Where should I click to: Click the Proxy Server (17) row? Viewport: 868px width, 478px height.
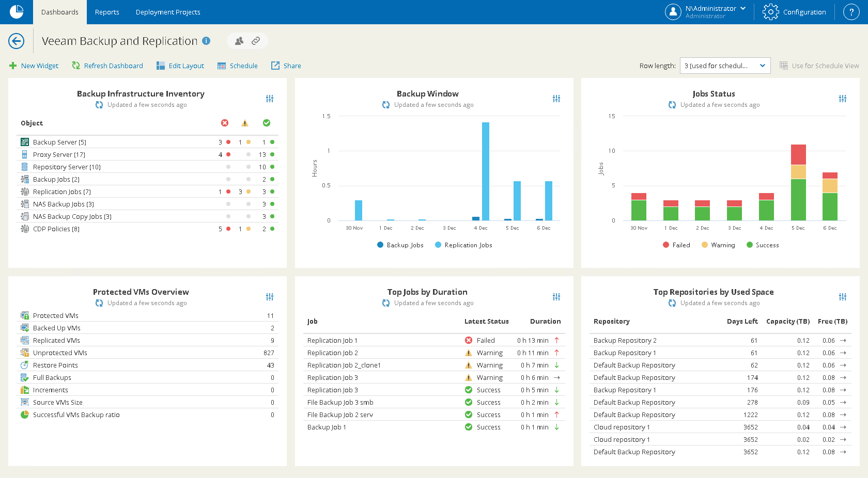point(147,154)
